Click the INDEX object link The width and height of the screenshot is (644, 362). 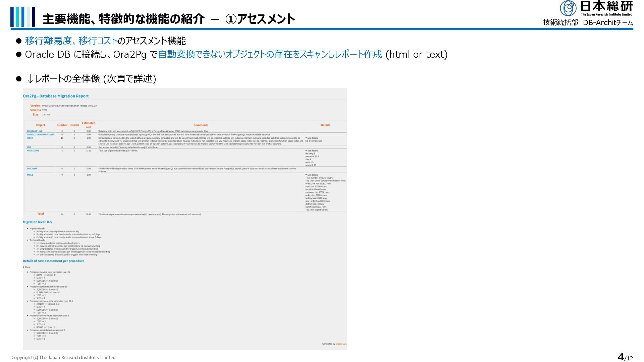(x=30, y=138)
